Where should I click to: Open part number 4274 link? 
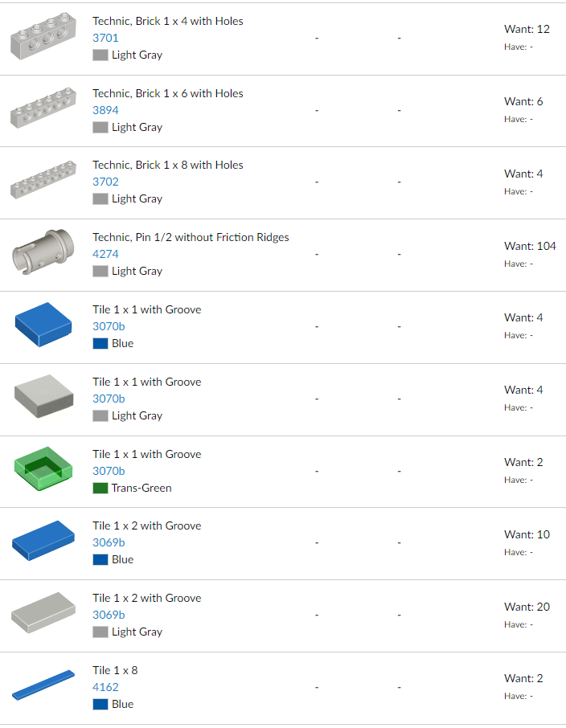pyautogui.click(x=105, y=254)
